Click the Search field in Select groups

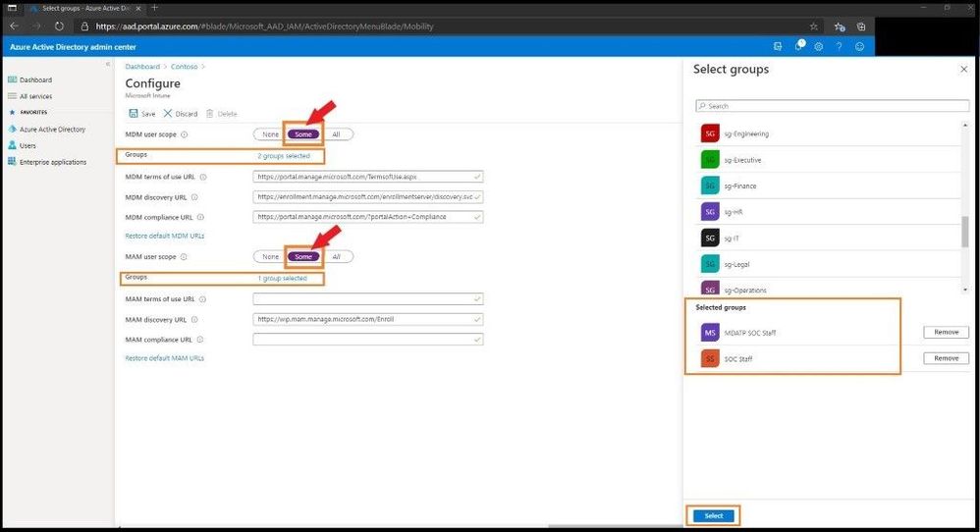(832, 106)
